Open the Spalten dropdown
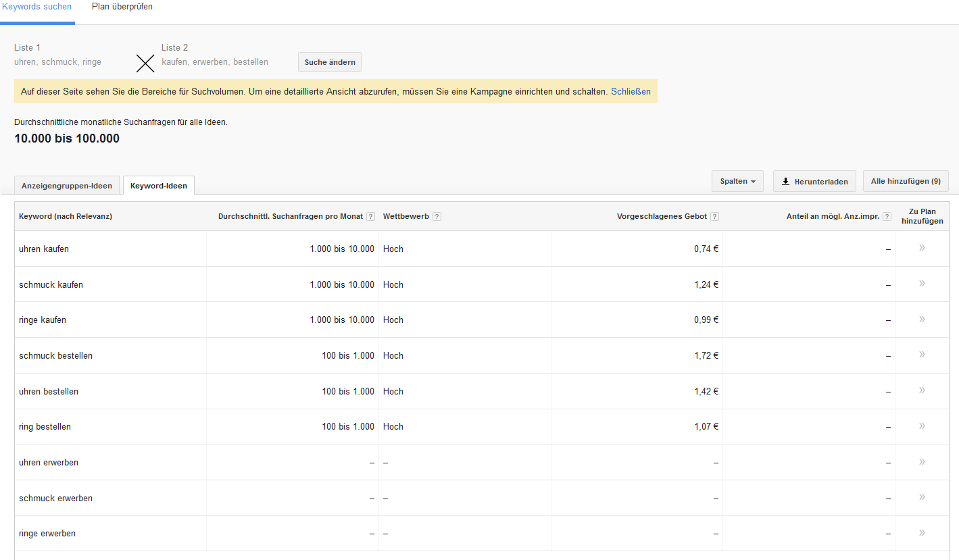 point(737,181)
